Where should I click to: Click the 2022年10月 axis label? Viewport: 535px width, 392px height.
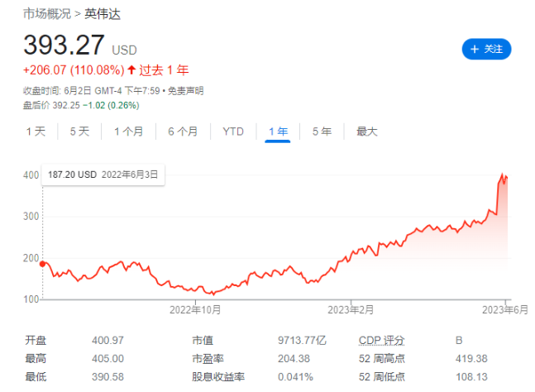(x=195, y=310)
